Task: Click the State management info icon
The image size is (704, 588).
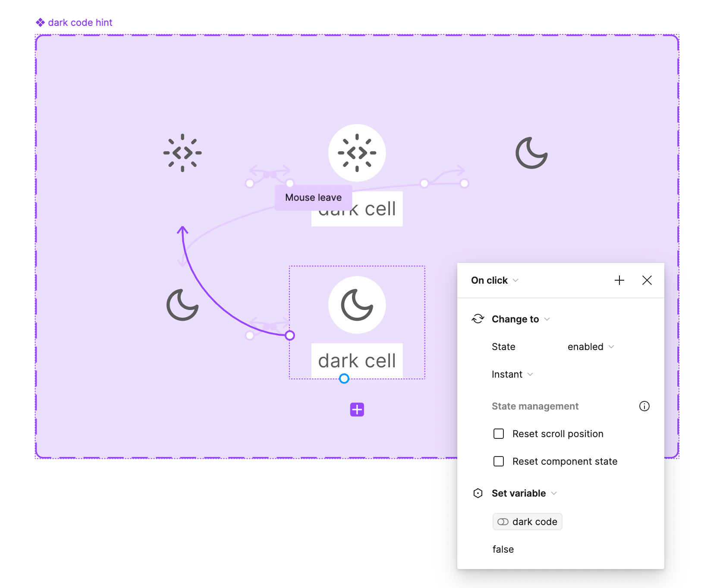Action: point(644,406)
